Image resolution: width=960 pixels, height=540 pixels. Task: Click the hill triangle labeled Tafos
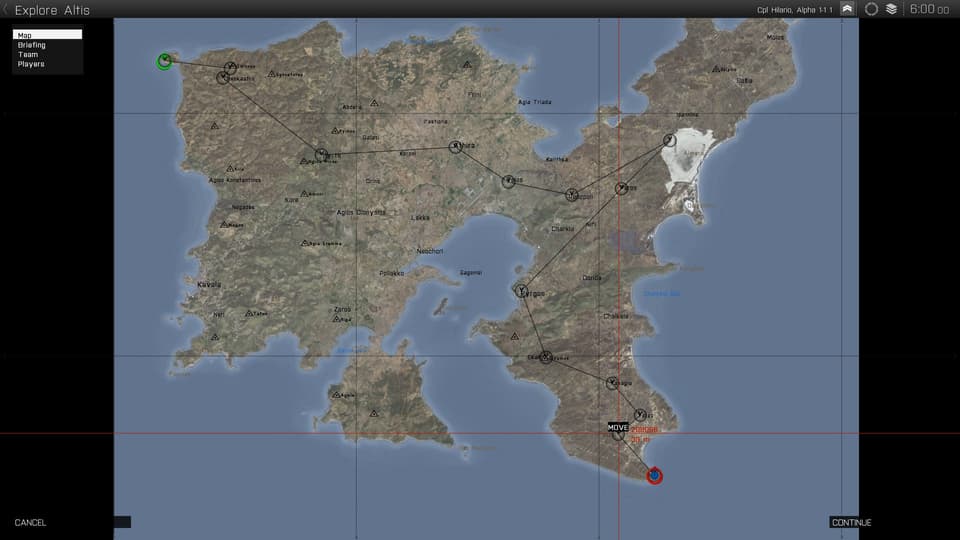(249, 313)
